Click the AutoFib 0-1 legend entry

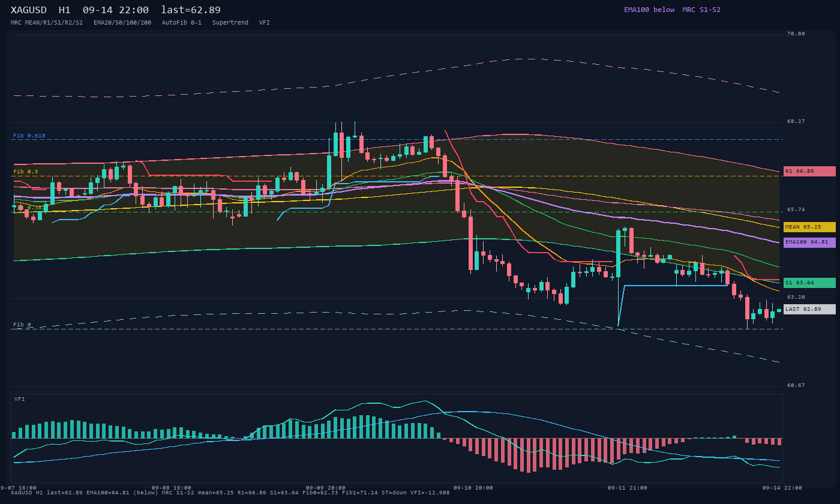[x=182, y=23]
